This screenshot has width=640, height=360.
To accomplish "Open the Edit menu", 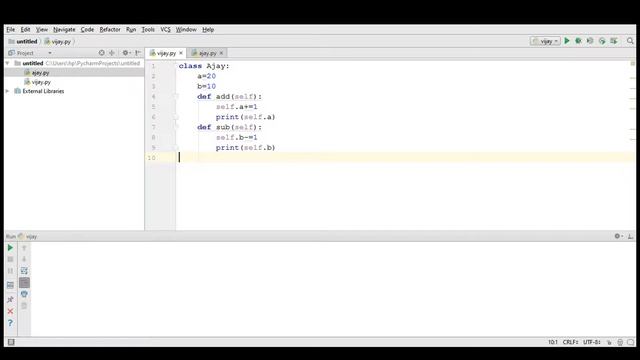I will click(25, 29).
